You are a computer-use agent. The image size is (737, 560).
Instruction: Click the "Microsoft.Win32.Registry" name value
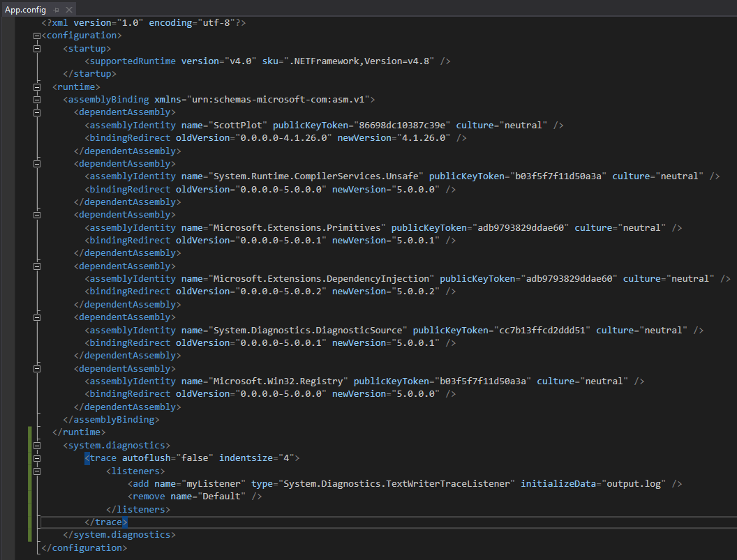click(278, 381)
